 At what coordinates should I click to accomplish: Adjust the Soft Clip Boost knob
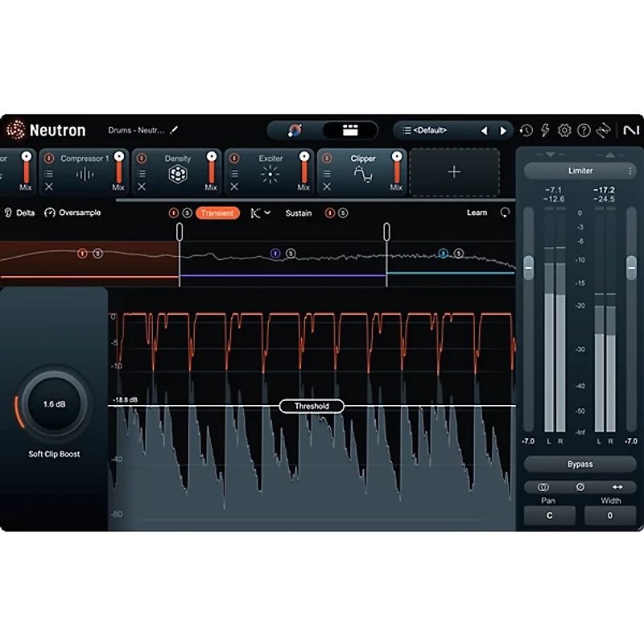(53, 405)
